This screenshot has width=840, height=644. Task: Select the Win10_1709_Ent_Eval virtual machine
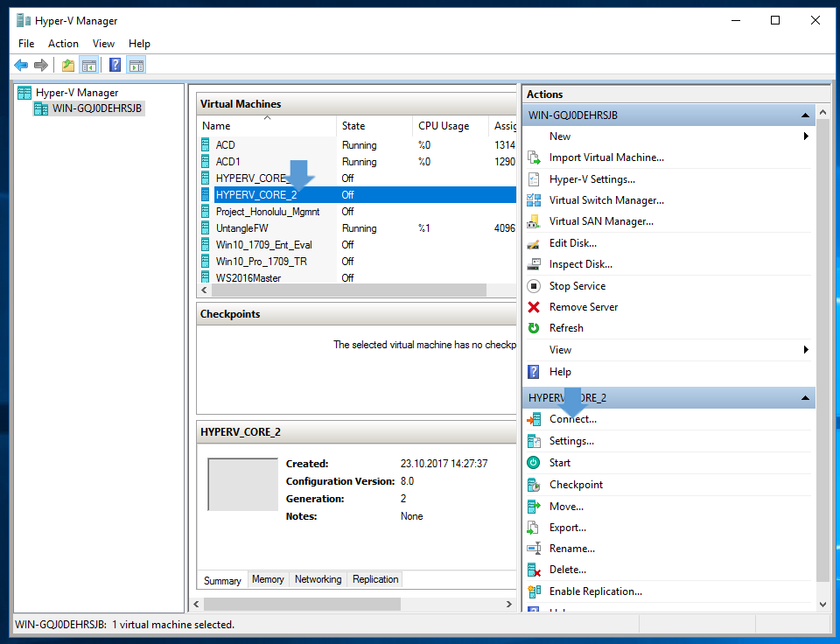pos(357,245)
